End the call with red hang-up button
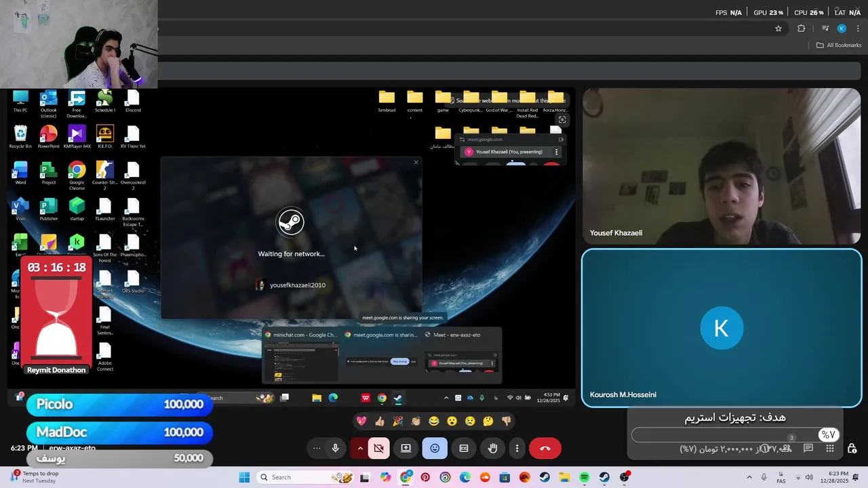This screenshot has width=868, height=488. click(545, 448)
